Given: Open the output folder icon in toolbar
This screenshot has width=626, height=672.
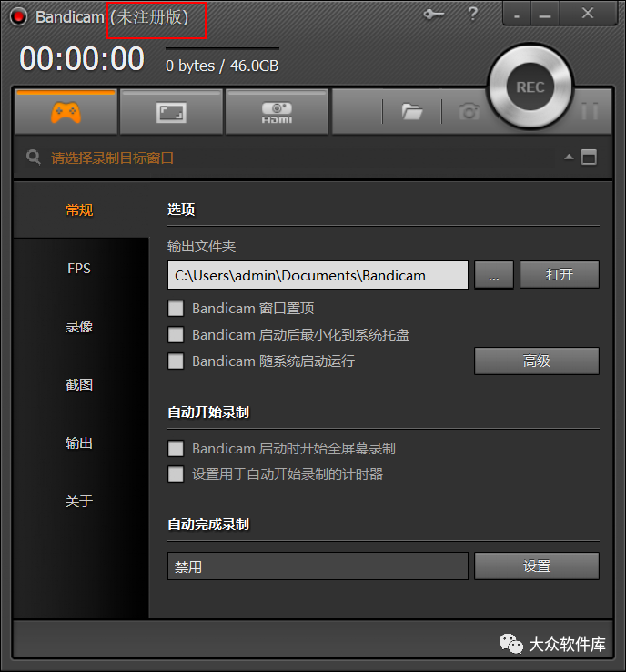Looking at the screenshot, I should coord(412,112).
